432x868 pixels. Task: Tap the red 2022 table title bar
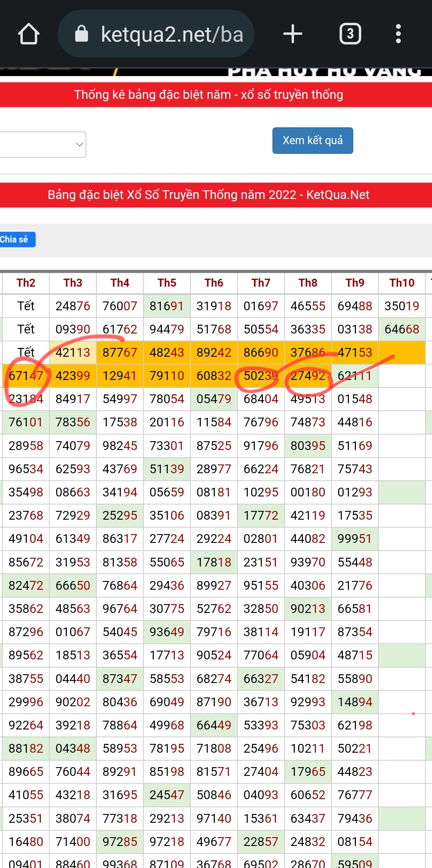(x=216, y=195)
